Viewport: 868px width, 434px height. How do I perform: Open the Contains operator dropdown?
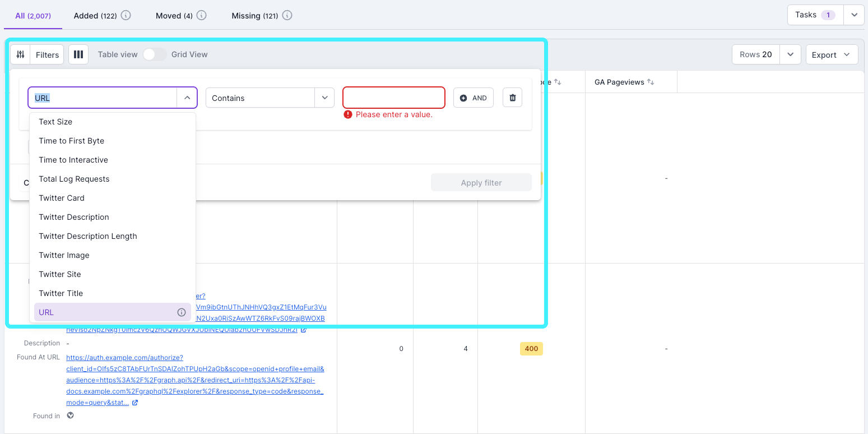(324, 98)
